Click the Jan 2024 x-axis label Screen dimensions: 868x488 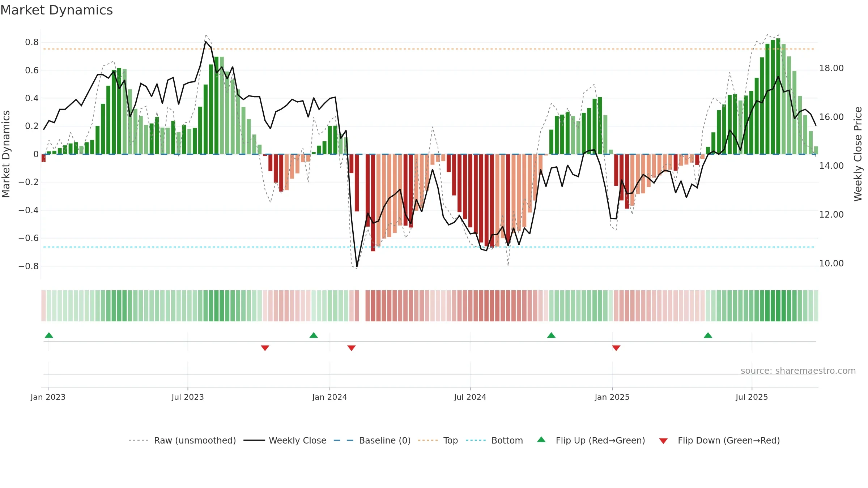(x=330, y=397)
